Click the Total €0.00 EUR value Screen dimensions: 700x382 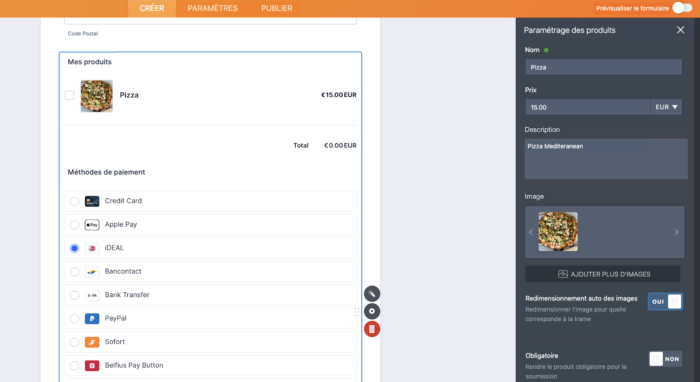[x=340, y=145]
